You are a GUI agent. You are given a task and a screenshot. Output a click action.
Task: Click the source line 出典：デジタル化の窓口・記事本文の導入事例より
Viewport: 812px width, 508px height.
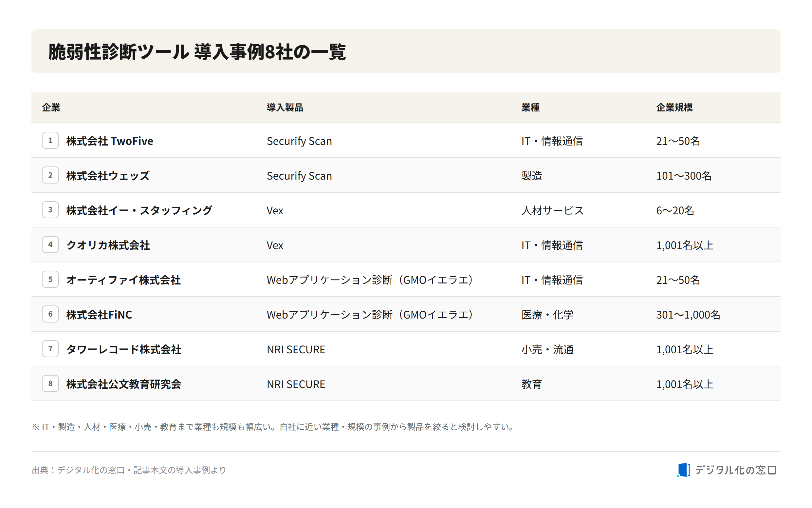point(129,470)
